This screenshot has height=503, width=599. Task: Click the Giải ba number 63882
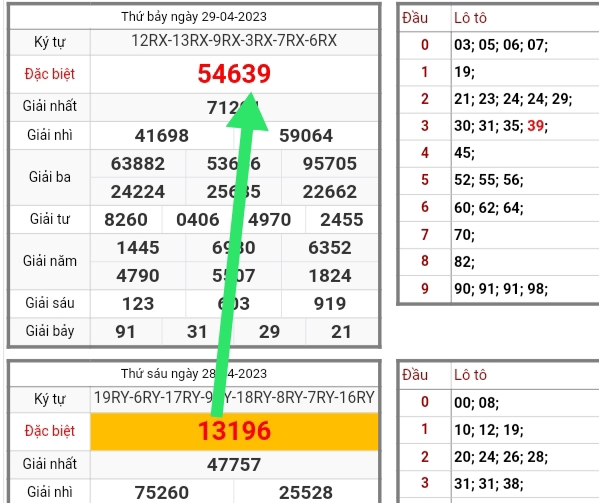click(138, 164)
